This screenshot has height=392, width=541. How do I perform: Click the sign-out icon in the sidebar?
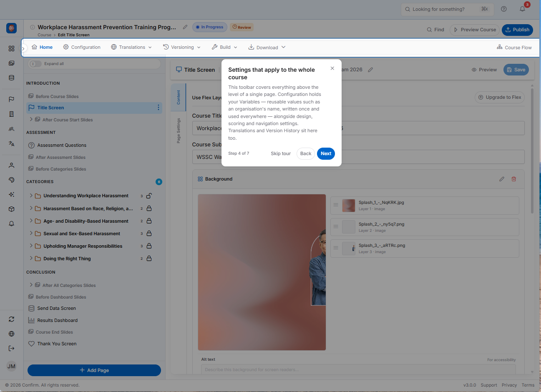pos(12,348)
